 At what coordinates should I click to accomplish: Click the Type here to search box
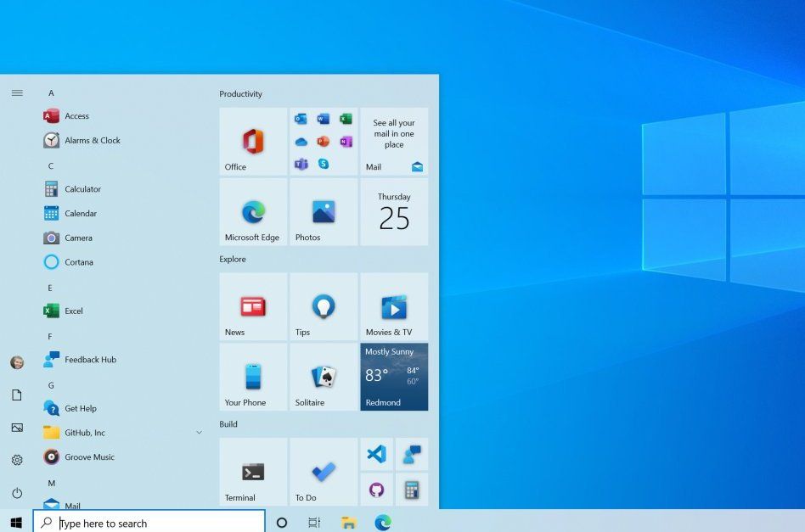tap(149, 523)
